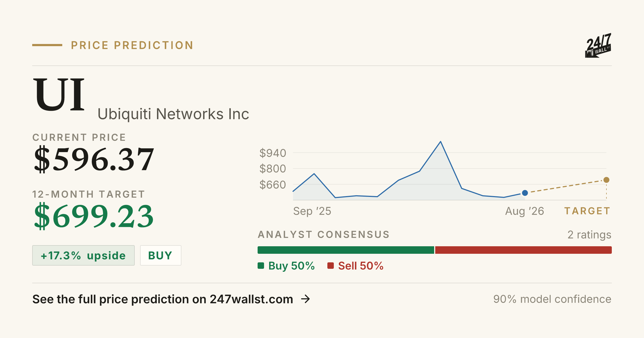This screenshot has height=338, width=644.
Task: Click the gold target dot on chart
Action: point(606,180)
